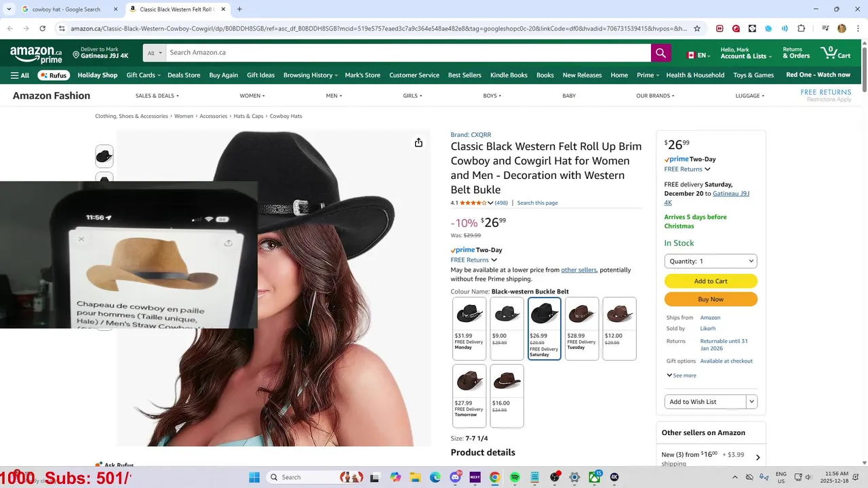Click the site info icon in address bar
Screen dimensions: 868x488
(x=62, y=28)
